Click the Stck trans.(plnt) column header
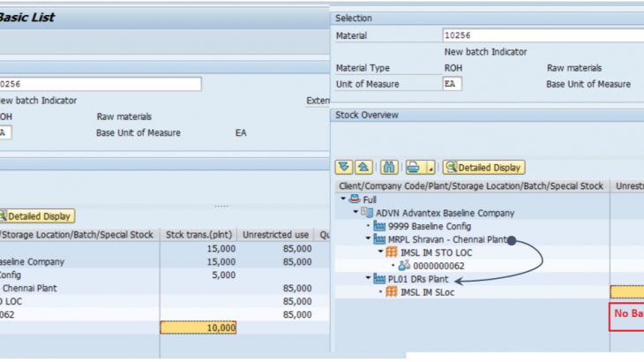This screenshot has width=644, height=362. [x=198, y=235]
